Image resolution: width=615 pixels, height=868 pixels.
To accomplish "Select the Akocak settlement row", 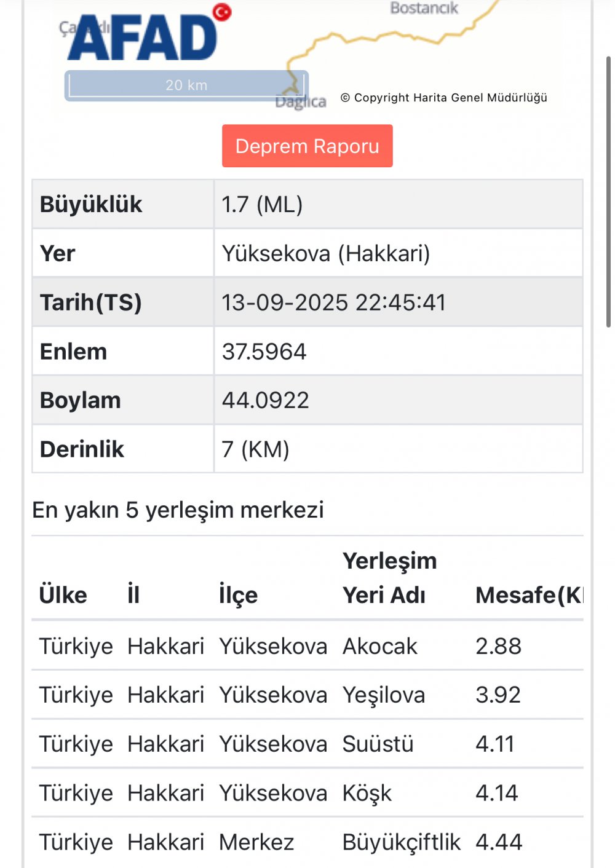I will pyautogui.click(x=307, y=646).
